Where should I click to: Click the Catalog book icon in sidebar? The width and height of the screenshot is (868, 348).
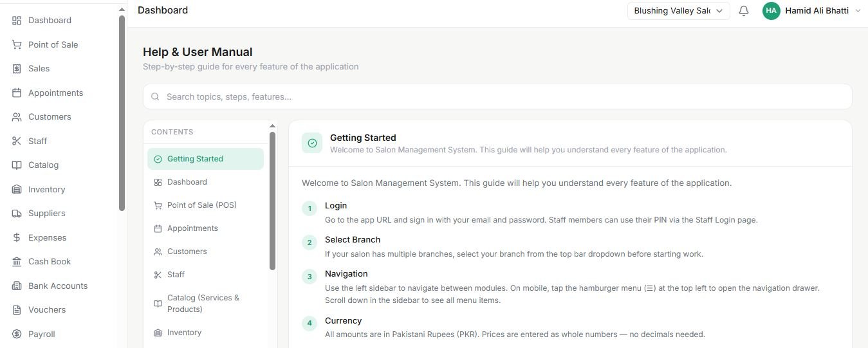click(x=17, y=165)
